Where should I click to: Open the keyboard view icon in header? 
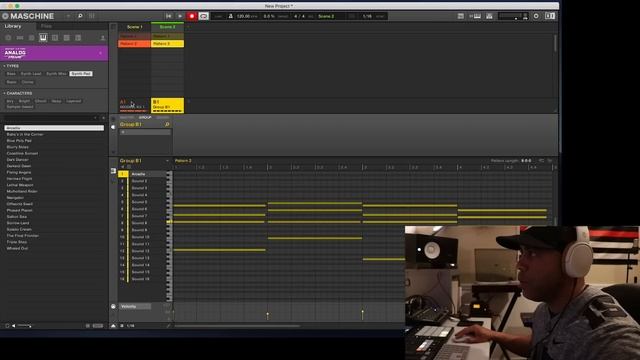tap(476, 16)
